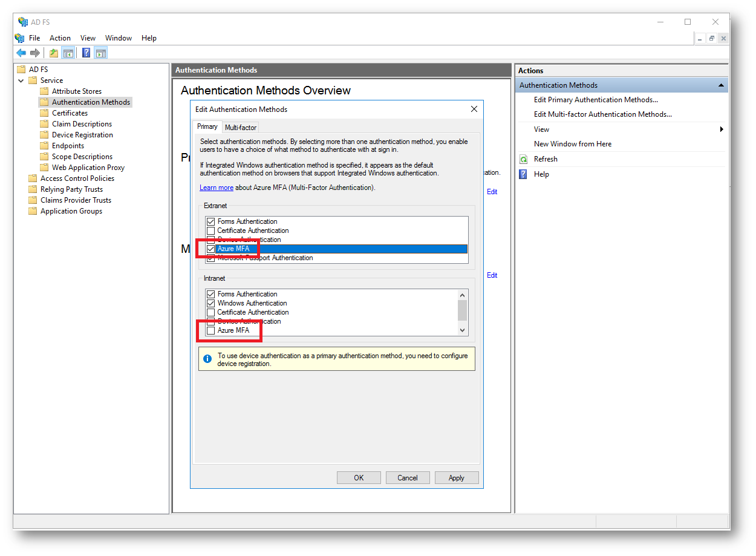Click the Apply button in dialog
The image size is (756, 556).
point(457,478)
